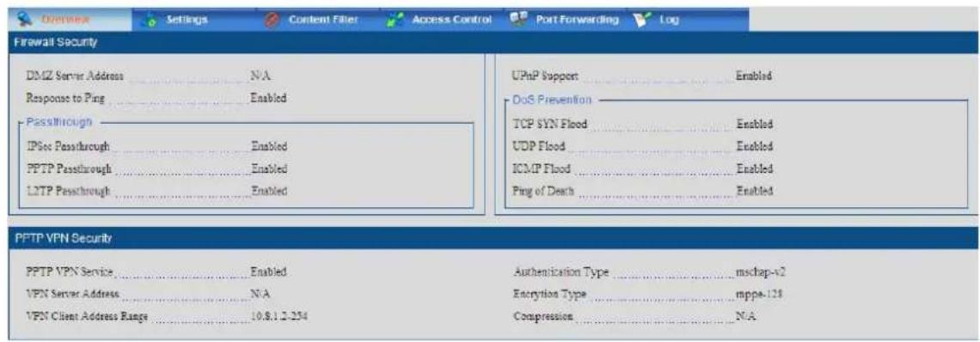Click the Enabled value for IPSec Passthrough
The height and width of the screenshot is (342, 980).
pos(269,146)
